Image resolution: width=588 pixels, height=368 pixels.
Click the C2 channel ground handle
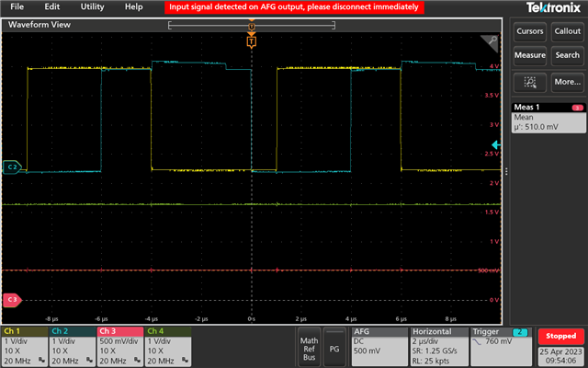(x=12, y=167)
